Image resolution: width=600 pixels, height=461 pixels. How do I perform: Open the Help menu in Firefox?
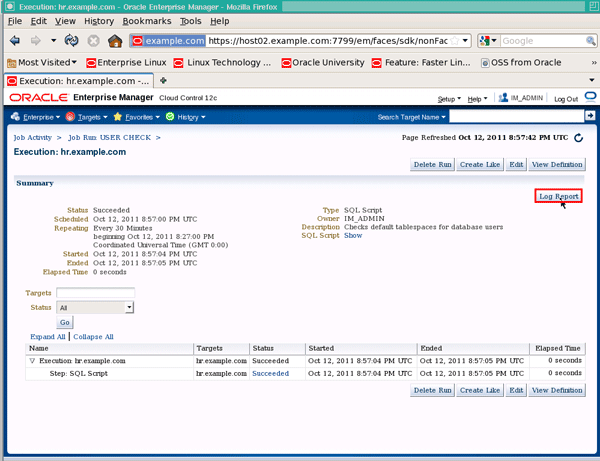click(220, 21)
